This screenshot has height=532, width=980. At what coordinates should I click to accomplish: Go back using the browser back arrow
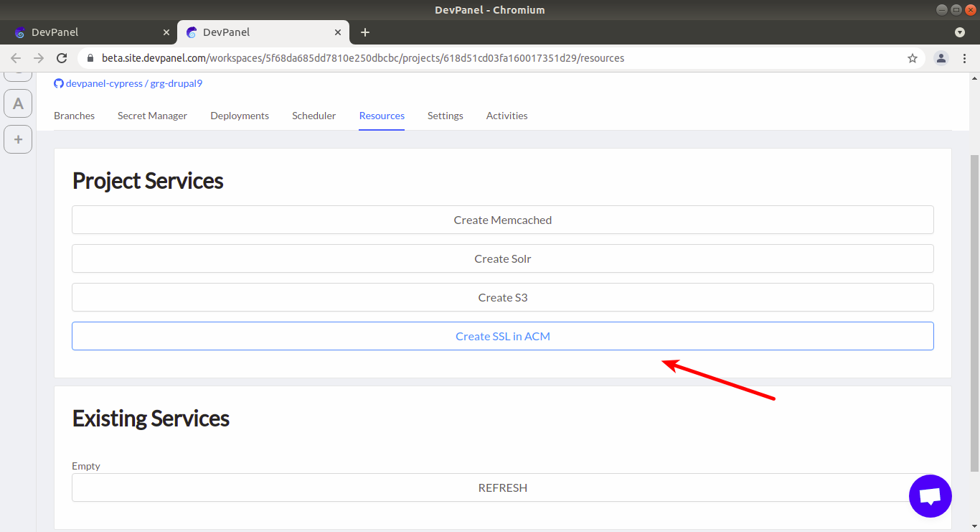coord(15,58)
